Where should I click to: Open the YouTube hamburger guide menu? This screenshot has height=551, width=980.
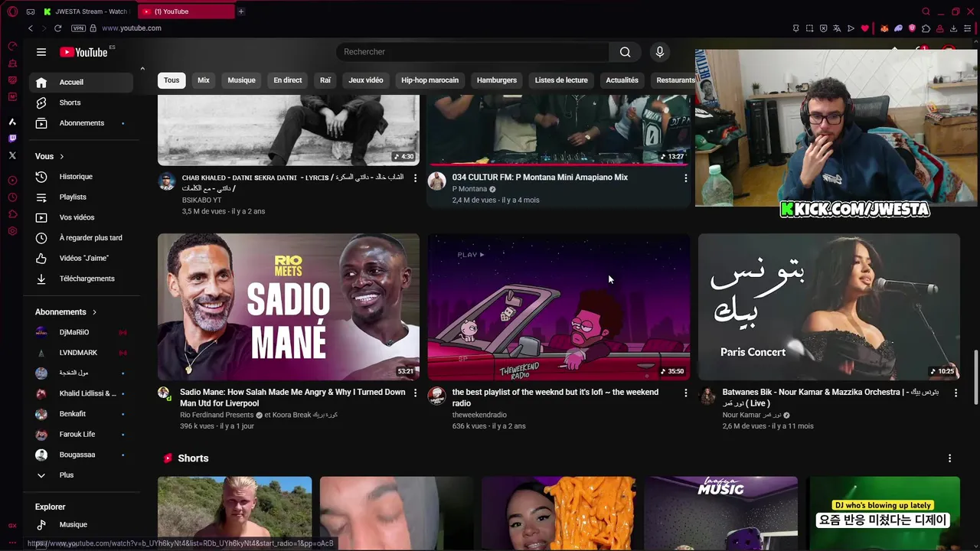41,52
